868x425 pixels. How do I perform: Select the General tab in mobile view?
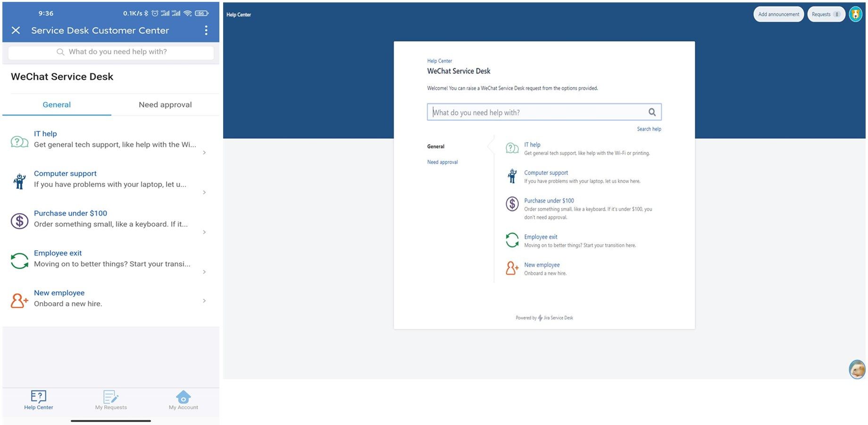(57, 105)
